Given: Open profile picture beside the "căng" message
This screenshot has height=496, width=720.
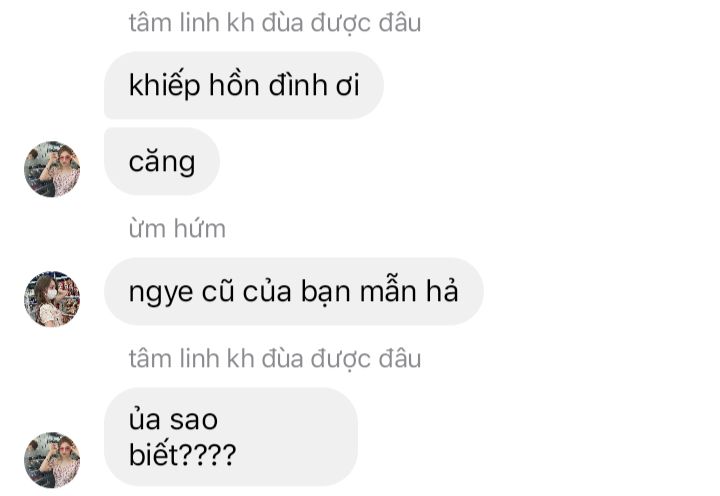Looking at the screenshot, I should click(52, 169).
